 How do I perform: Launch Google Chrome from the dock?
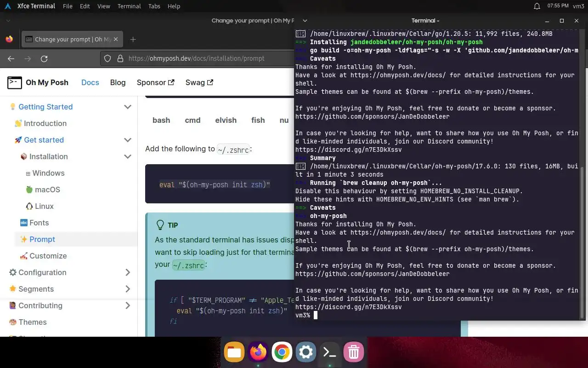282,352
